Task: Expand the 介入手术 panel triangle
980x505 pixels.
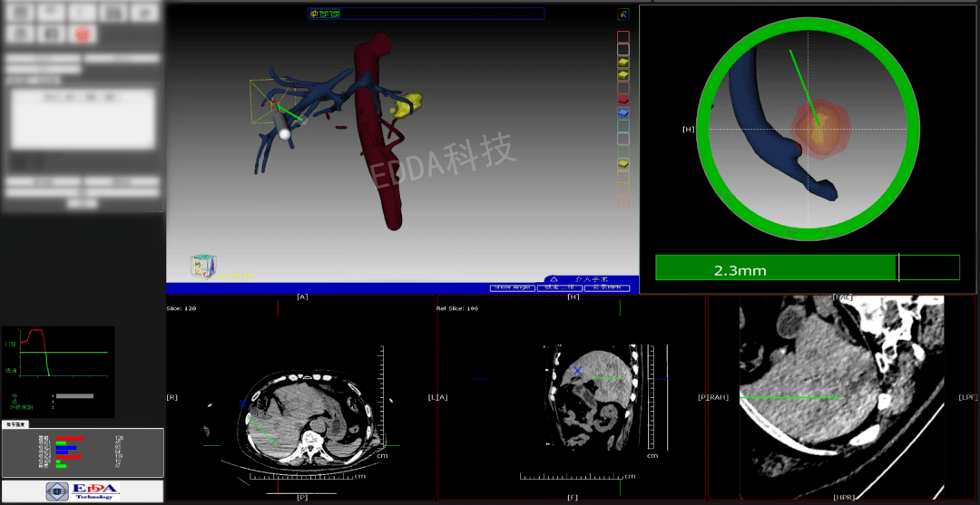Action: [x=554, y=279]
